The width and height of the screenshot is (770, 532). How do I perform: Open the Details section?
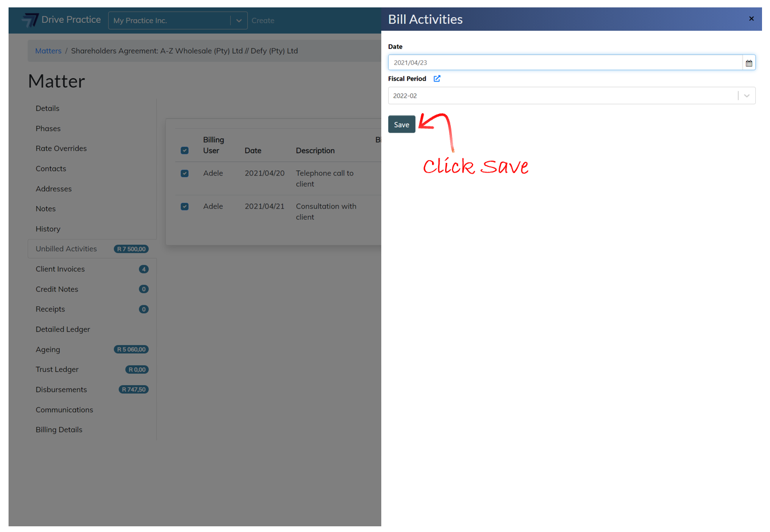pos(47,108)
